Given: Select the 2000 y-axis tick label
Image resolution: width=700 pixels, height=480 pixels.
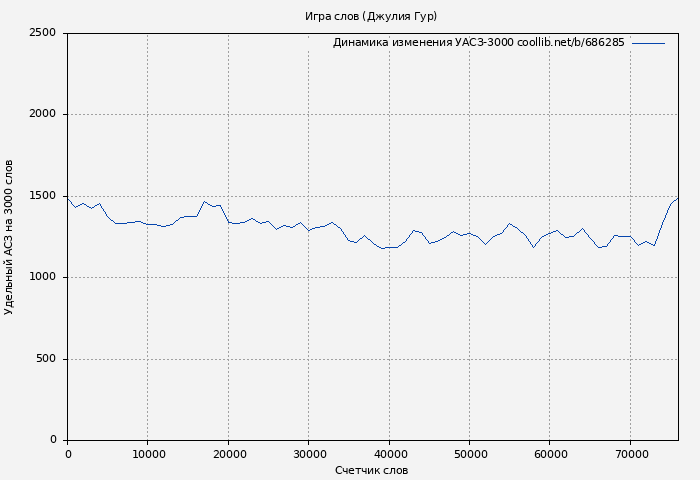Looking at the screenshot, I should (x=42, y=114).
